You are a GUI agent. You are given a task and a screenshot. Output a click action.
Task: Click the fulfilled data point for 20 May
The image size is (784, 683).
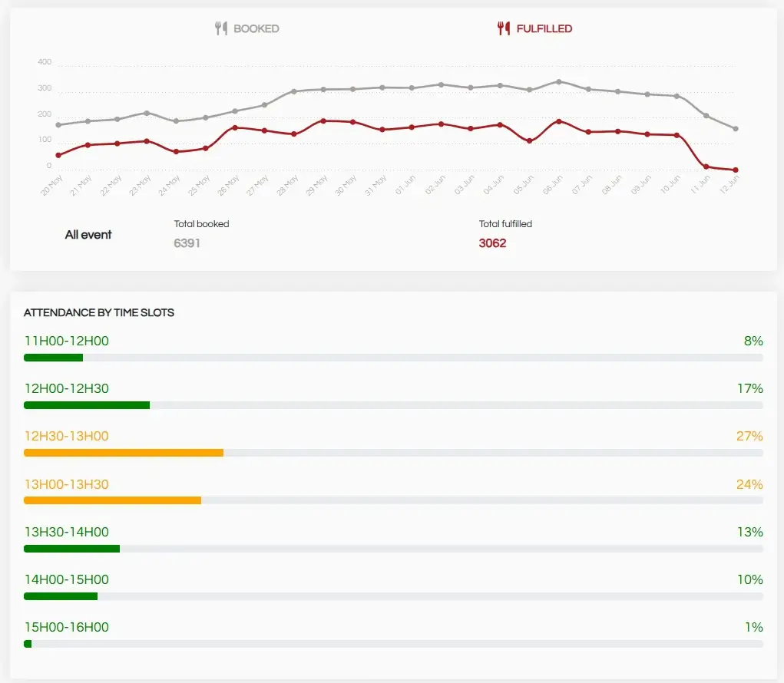(x=58, y=155)
